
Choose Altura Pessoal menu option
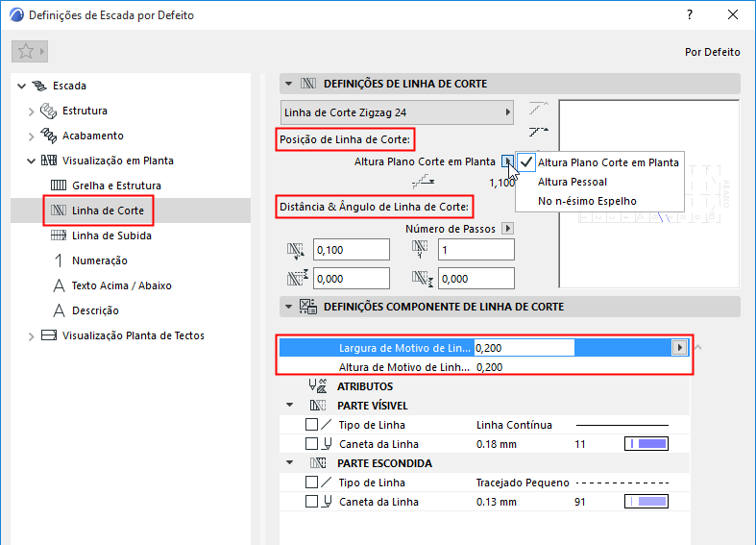click(599, 182)
